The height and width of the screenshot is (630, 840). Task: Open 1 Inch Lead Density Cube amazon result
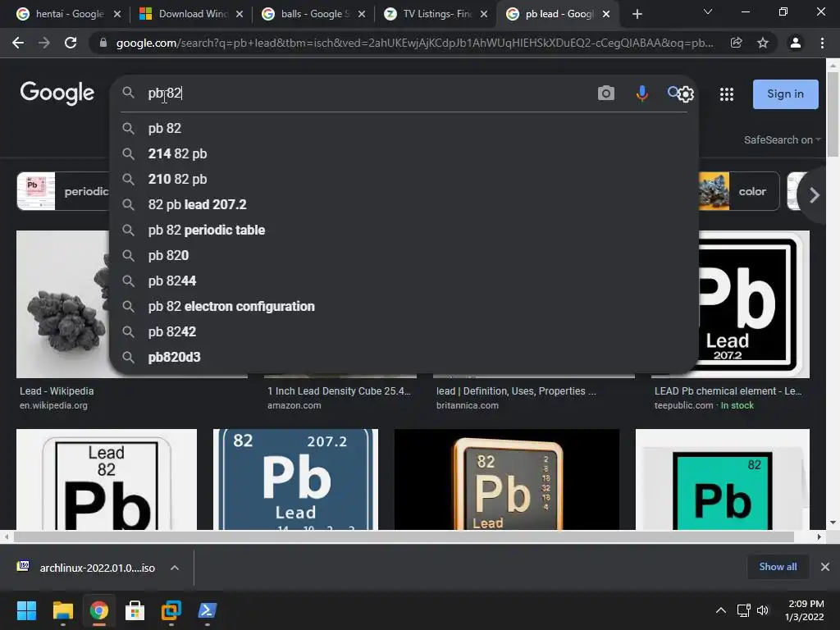click(x=339, y=391)
